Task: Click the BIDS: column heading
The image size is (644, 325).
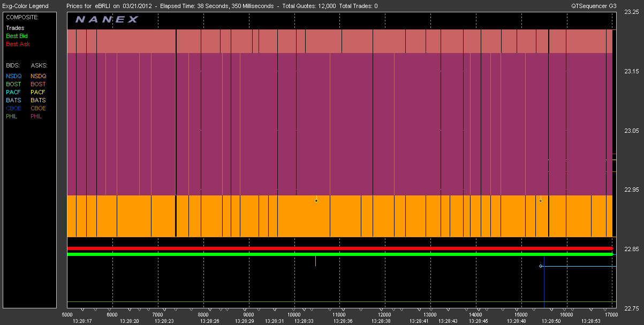Action: [x=14, y=65]
